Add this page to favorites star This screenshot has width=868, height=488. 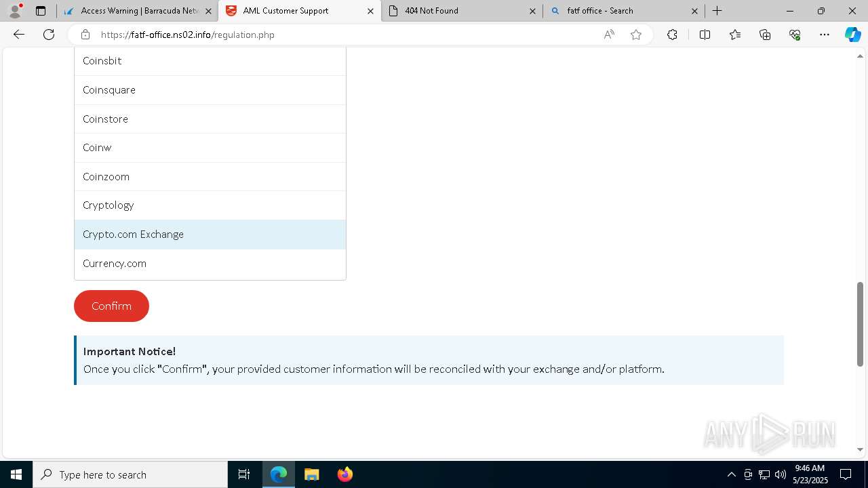(x=636, y=35)
